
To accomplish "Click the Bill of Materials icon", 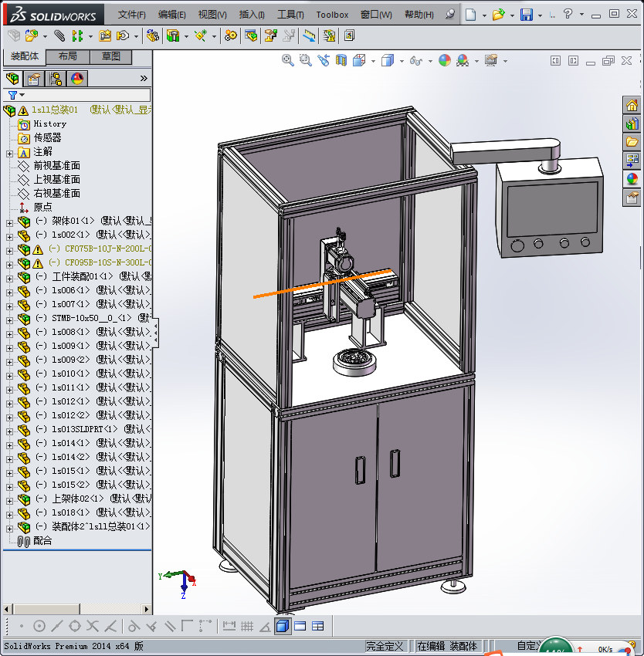I will pyautogui.click(x=251, y=36).
